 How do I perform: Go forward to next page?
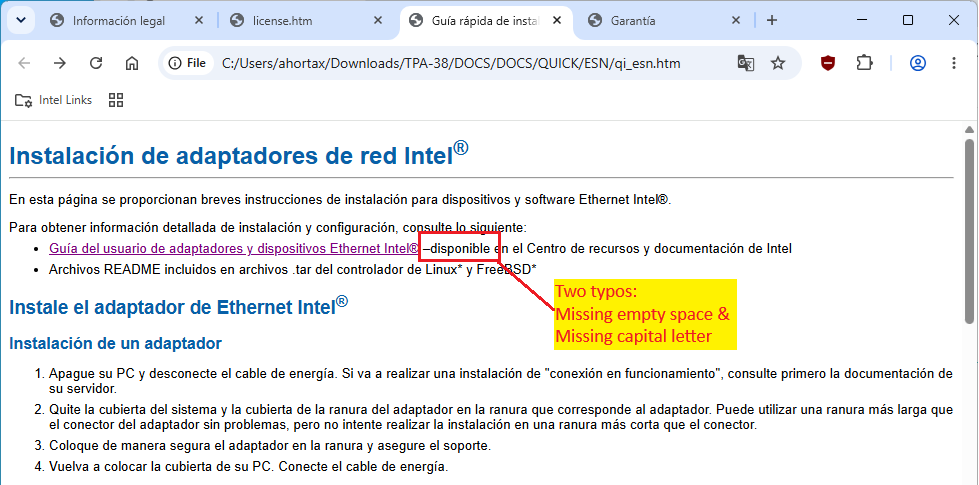[x=59, y=63]
